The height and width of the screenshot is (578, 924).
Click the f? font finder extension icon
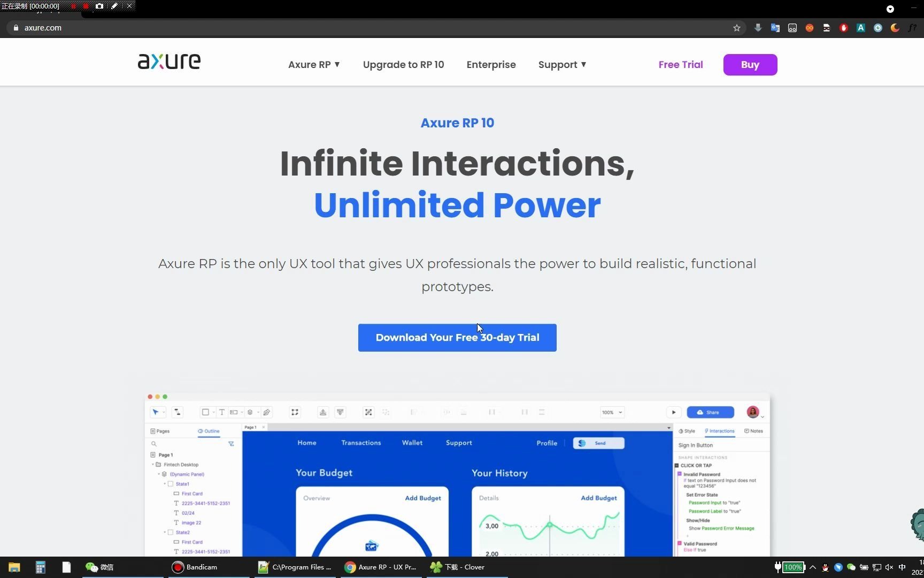point(912,28)
